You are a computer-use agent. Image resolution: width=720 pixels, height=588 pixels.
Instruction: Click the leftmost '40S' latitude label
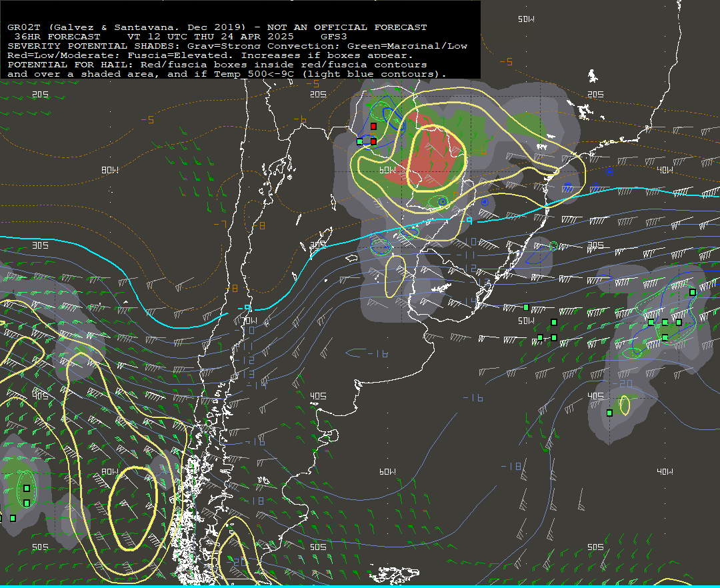point(41,396)
